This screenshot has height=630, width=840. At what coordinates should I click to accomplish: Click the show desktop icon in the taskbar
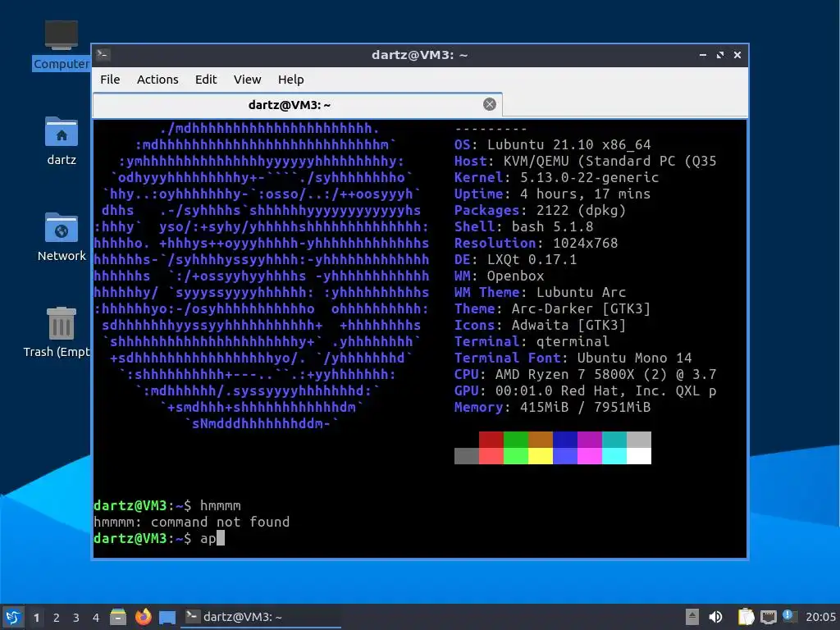[x=167, y=618]
